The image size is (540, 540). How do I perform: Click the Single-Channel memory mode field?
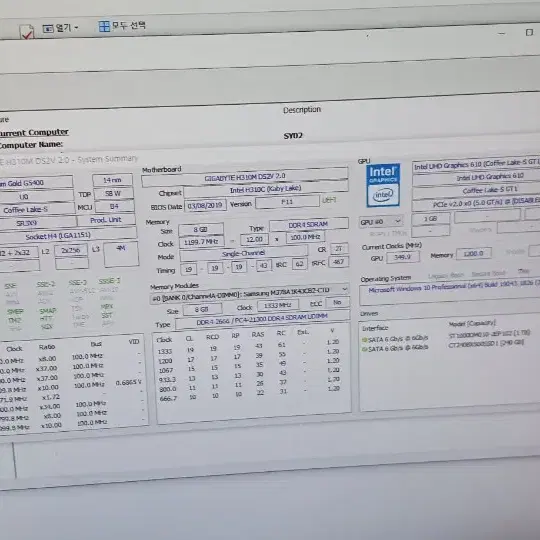pyautogui.click(x=243, y=254)
